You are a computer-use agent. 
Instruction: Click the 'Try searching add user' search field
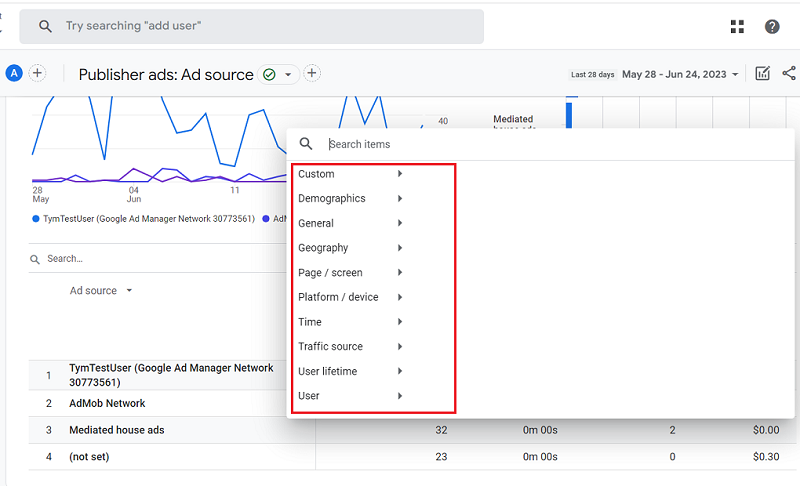tap(252, 27)
